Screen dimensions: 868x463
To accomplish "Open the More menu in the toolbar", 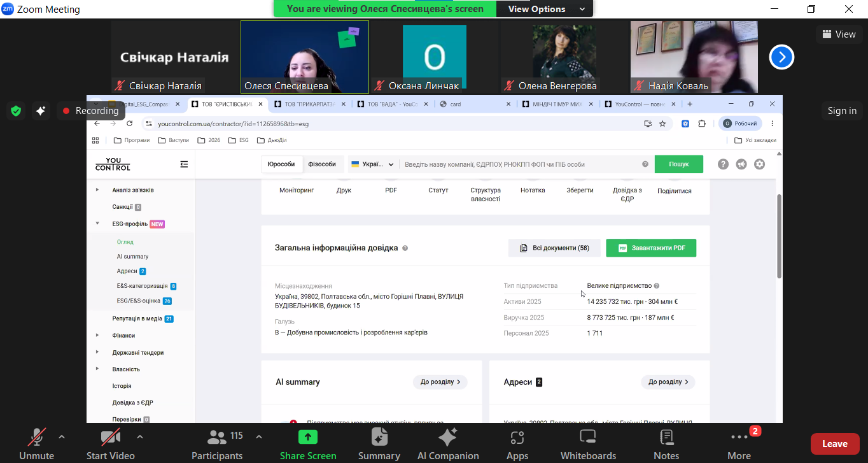I will coord(739,444).
